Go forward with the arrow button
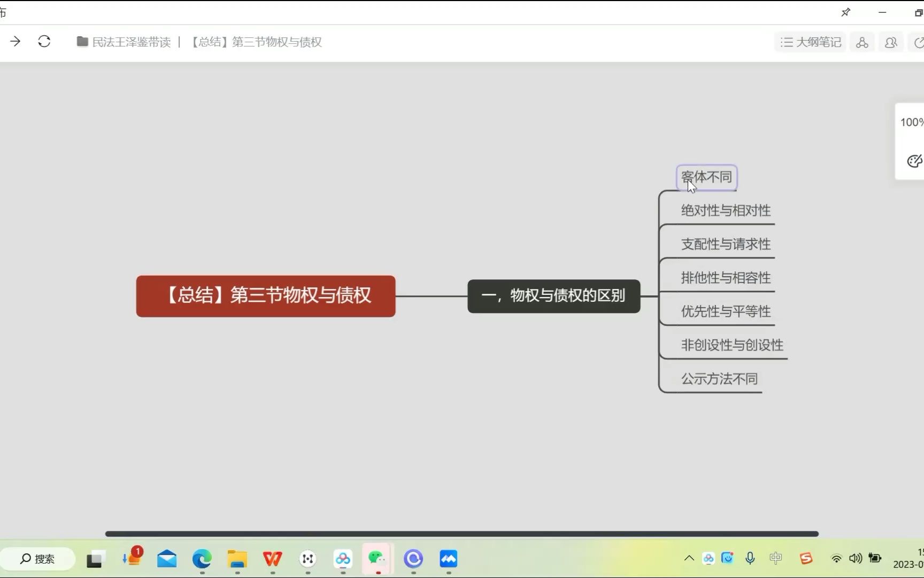Screen dimensions: 924x578 pyautogui.click(x=15, y=41)
